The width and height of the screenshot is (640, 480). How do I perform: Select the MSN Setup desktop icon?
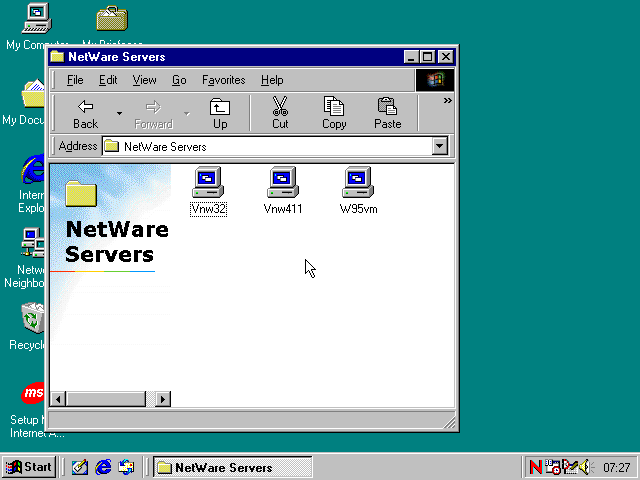coord(33,393)
